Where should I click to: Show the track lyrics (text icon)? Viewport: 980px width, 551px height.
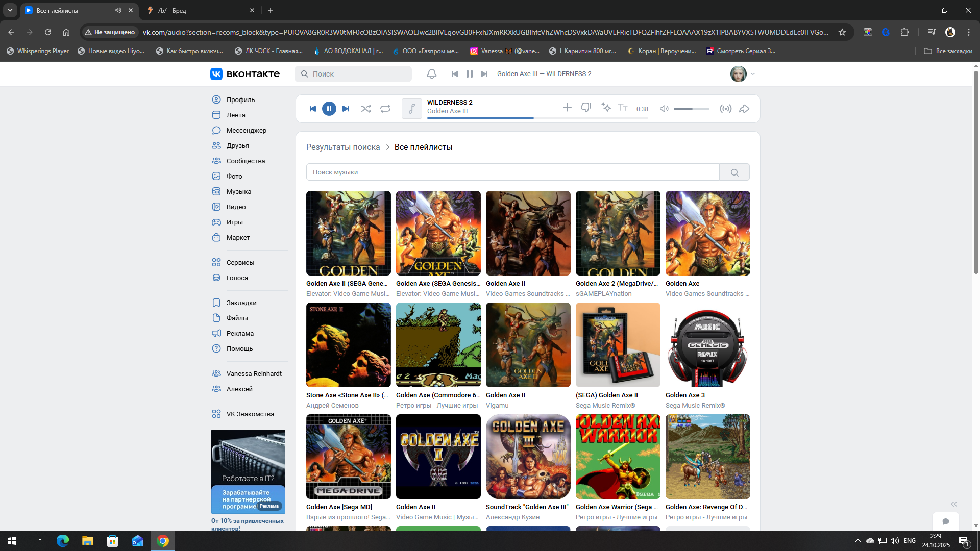pyautogui.click(x=623, y=107)
